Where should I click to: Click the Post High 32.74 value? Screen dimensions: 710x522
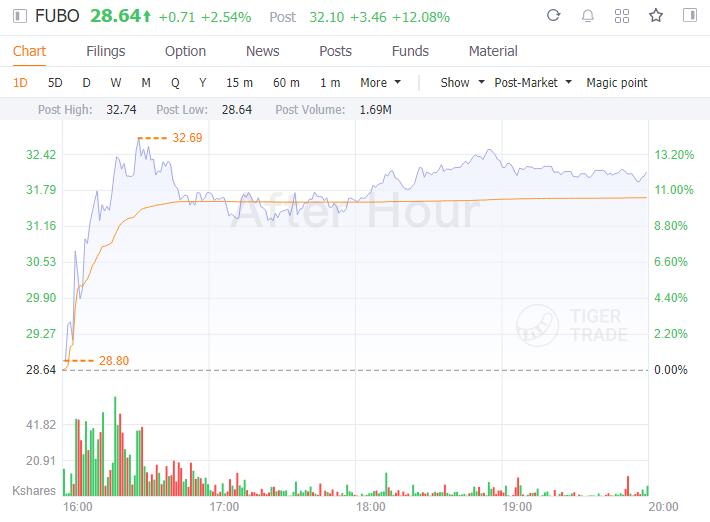click(x=121, y=110)
